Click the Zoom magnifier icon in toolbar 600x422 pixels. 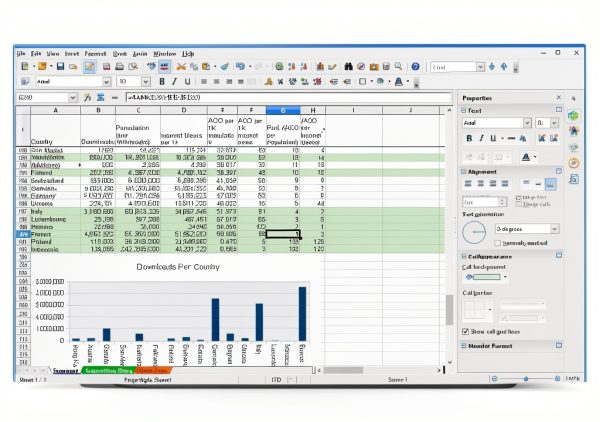point(398,67)
